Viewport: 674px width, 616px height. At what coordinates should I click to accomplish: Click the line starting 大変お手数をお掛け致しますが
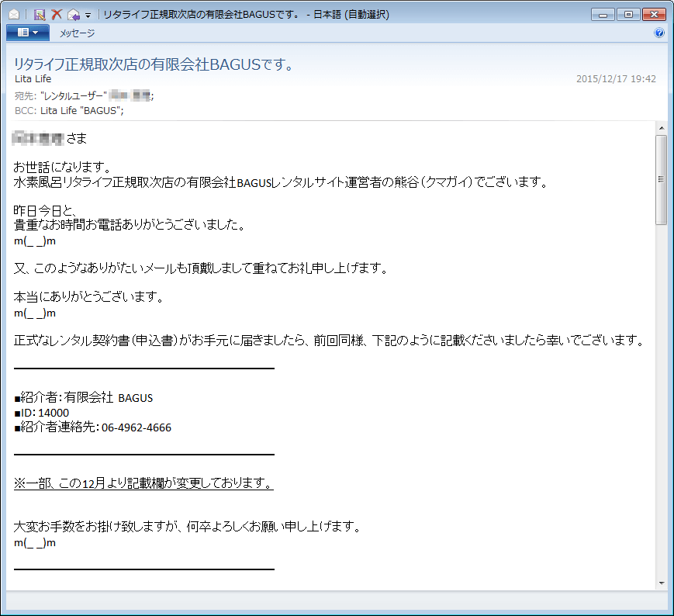pyautogui.click(x=188, y=527)
